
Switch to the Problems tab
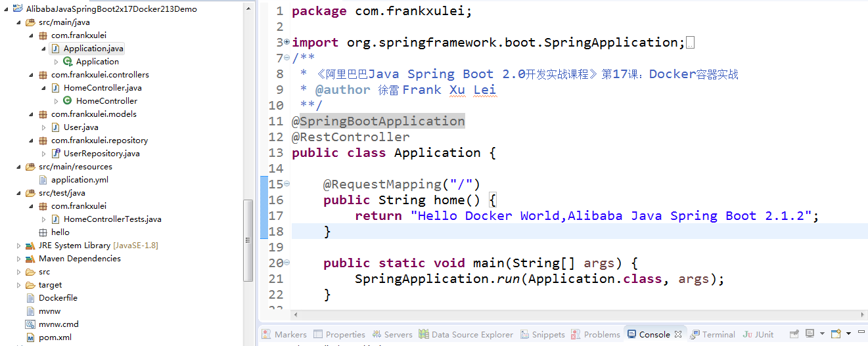pyautogui.click(x=595, y=334)
